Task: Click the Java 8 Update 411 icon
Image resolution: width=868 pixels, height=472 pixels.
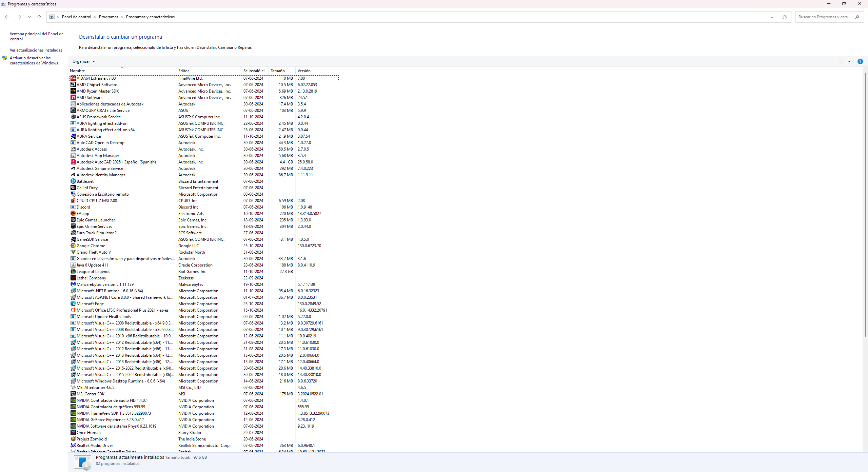Action: tap(73, 265)
